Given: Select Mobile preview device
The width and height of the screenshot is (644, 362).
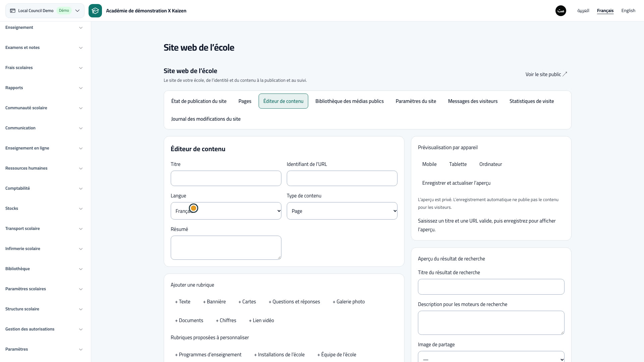Looking at the screenshot, I should (x=429, y=164).
